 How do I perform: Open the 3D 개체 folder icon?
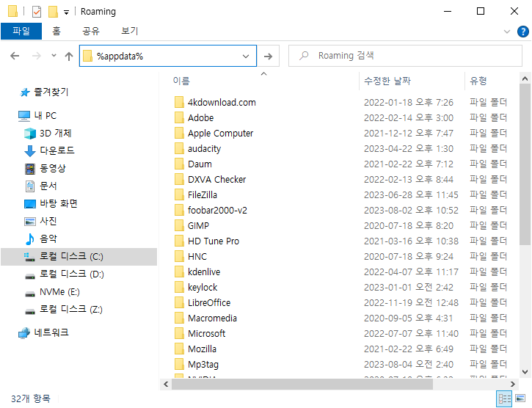pyautogui.click(x=30, y=134)
